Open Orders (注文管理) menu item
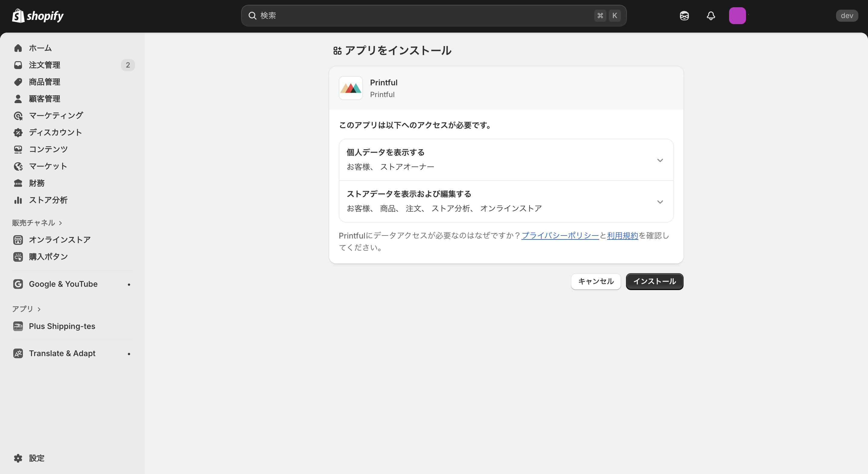Screen dimensions: 868x474 point(44,65)
